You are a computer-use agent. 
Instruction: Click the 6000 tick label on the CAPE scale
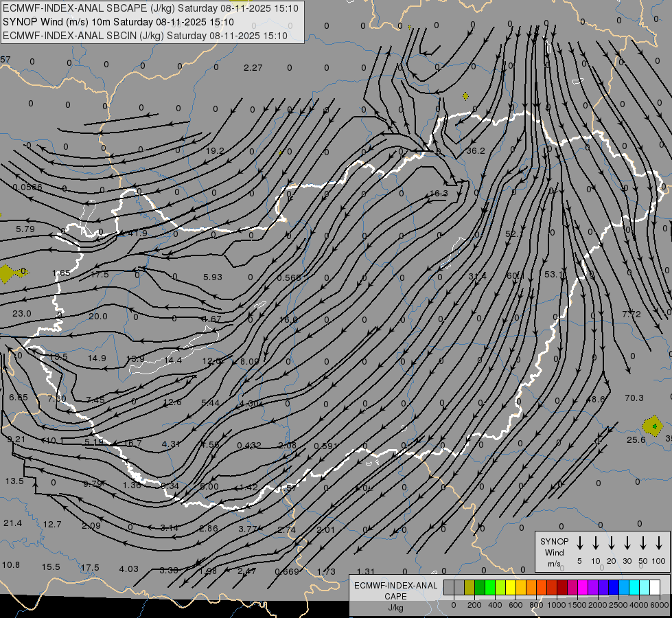(660, 605)
